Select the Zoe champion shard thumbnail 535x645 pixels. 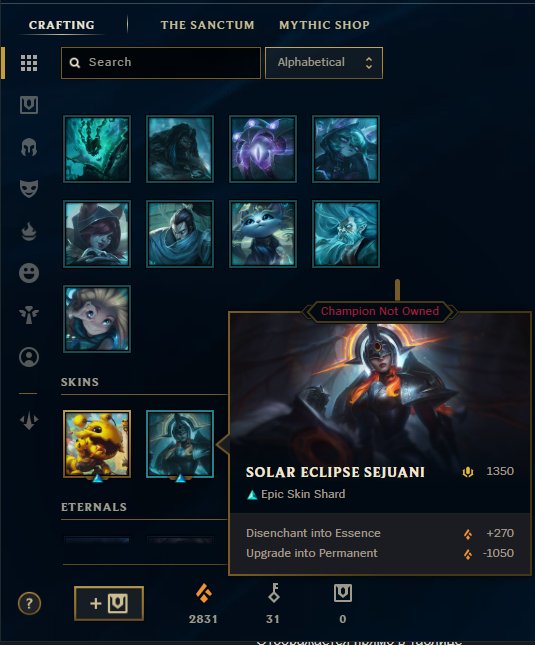click(97, 319)
